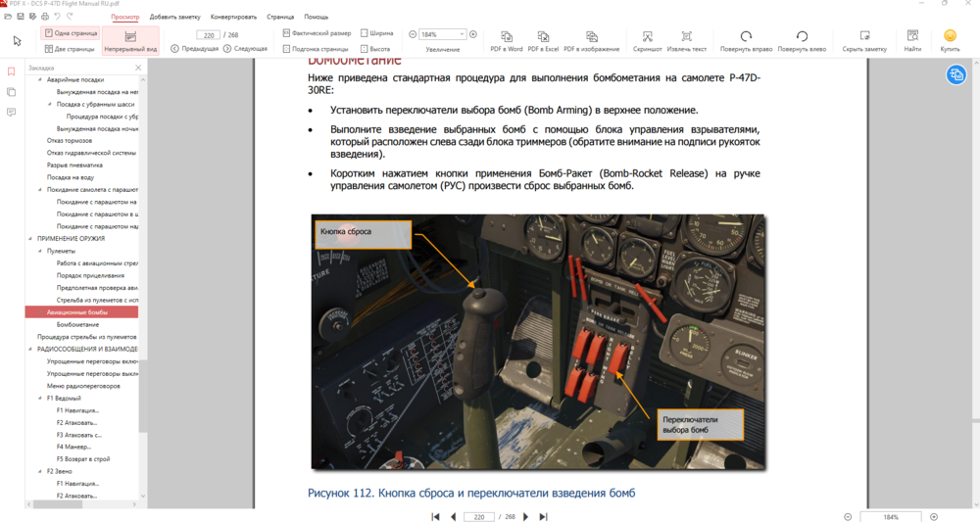
Task: Click Скрыть заметку in the toolbar
Action: pos(864,40)
